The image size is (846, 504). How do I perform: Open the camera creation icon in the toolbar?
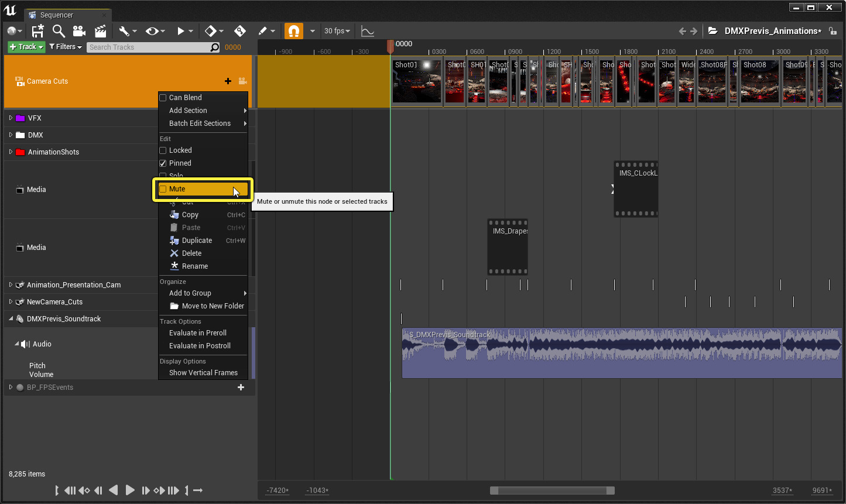78,30
